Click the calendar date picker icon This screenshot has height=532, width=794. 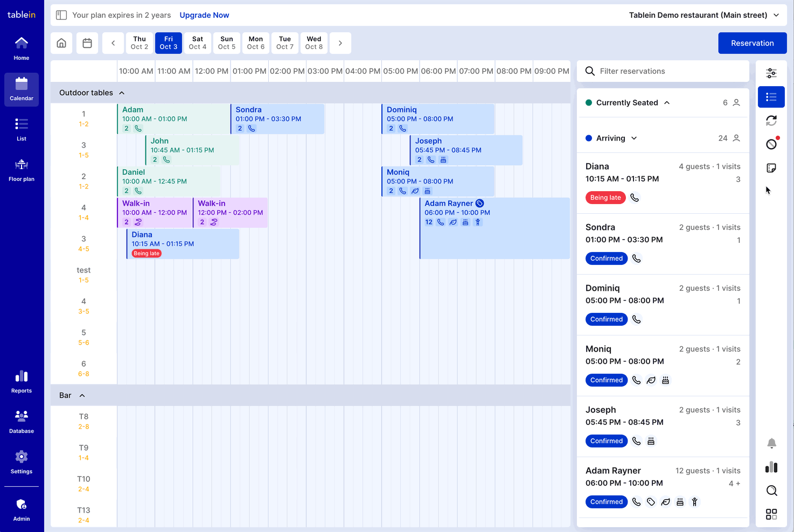(x=87, y=43)
